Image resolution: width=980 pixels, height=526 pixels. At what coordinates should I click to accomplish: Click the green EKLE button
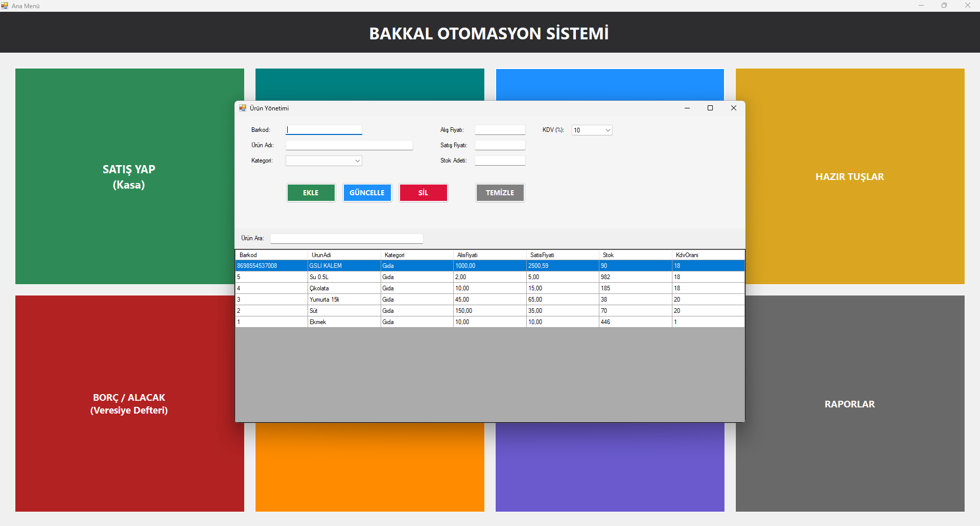[311, 193]
